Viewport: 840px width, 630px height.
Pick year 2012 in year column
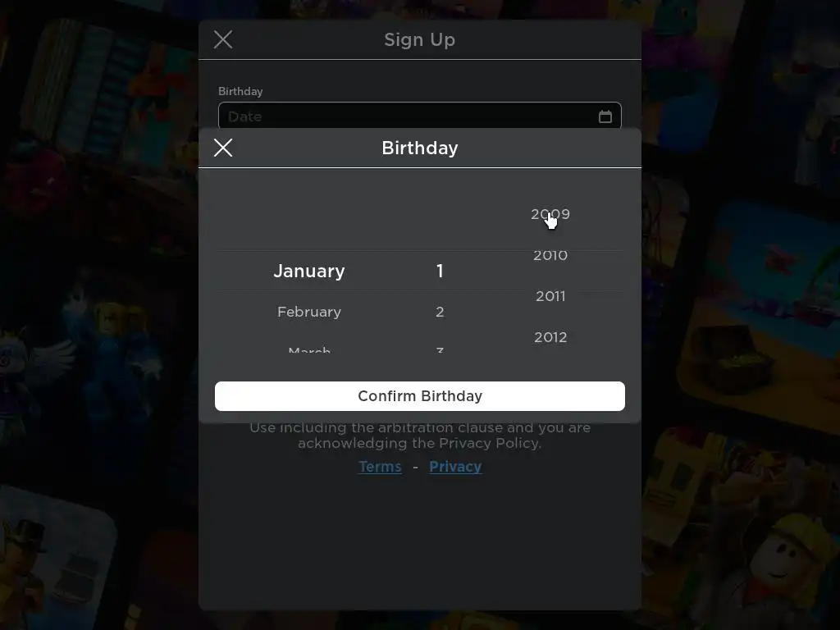click(x=550, y=337)
